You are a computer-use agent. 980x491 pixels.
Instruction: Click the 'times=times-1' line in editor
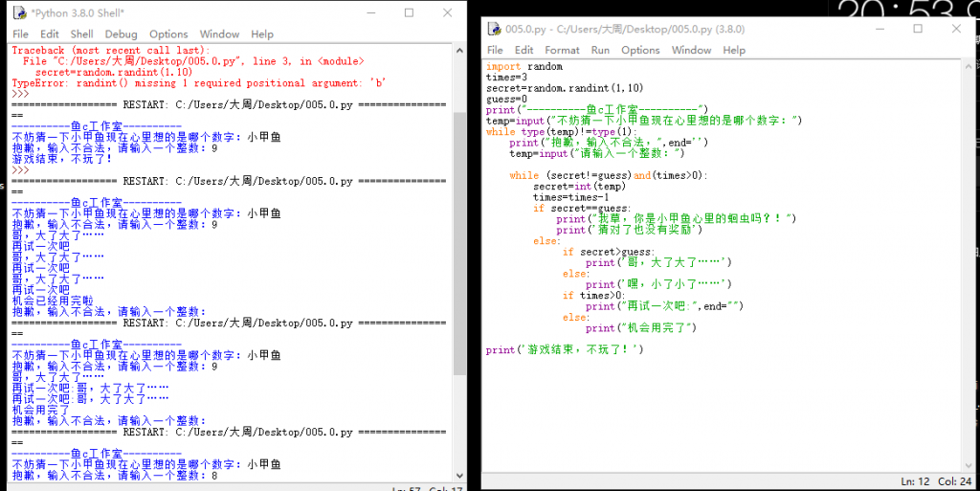click(x=570, y=197)
